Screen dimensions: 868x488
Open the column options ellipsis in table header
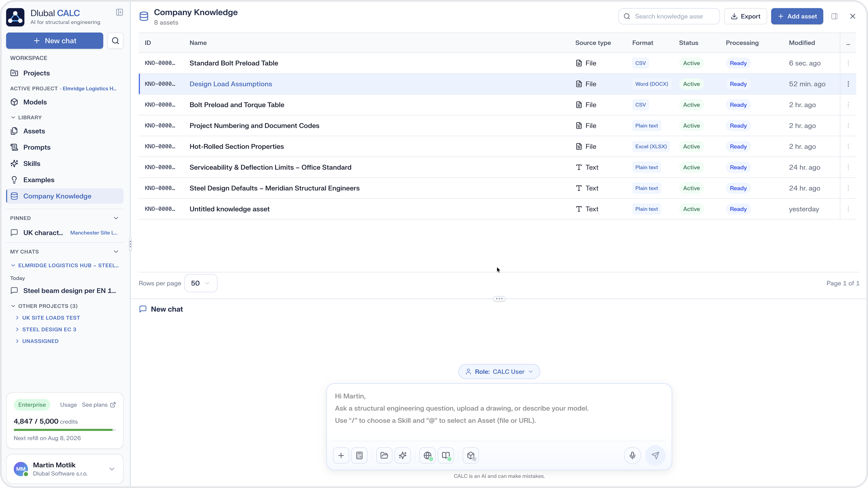[848, 43]
